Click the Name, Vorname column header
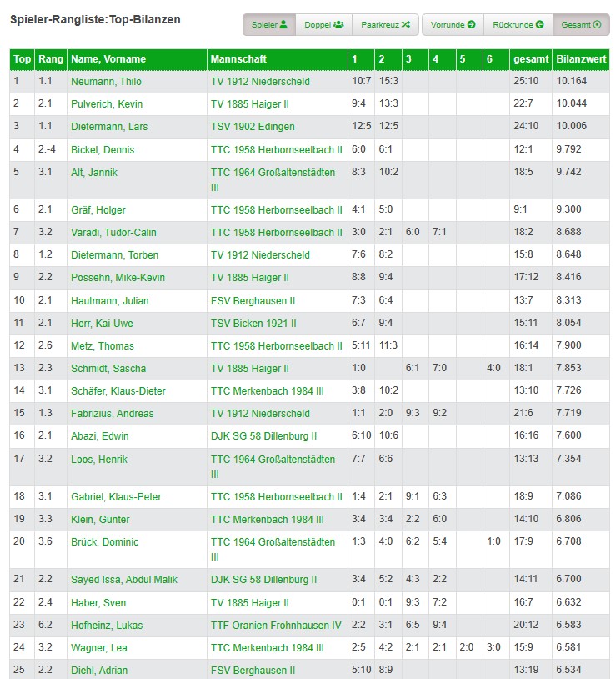616x679 pixels. 137,59
